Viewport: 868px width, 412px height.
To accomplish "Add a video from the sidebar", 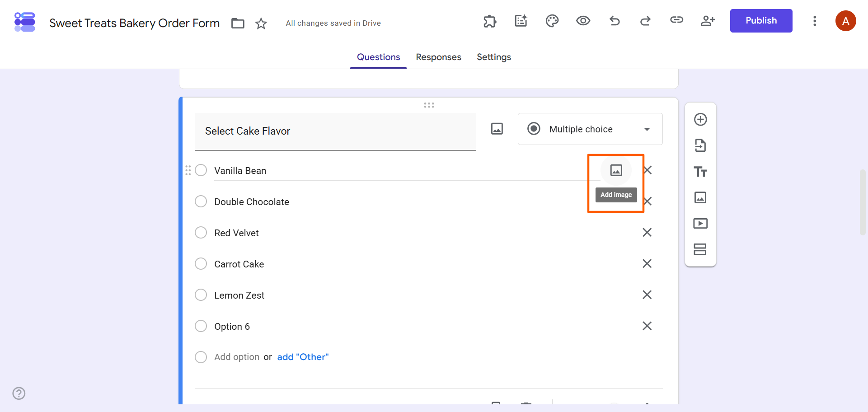I will click(x=700, y=223).
